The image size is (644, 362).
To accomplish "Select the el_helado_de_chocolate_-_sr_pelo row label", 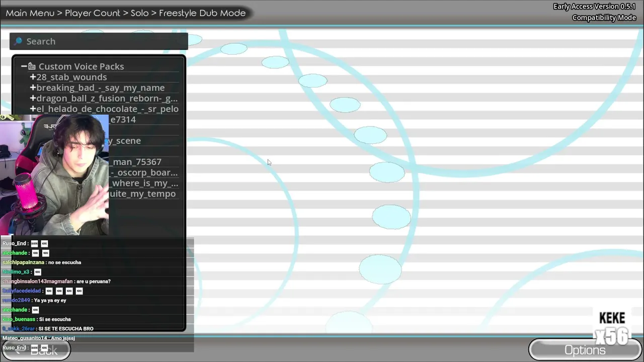I will pyautogui.click(x=107, y=109).
